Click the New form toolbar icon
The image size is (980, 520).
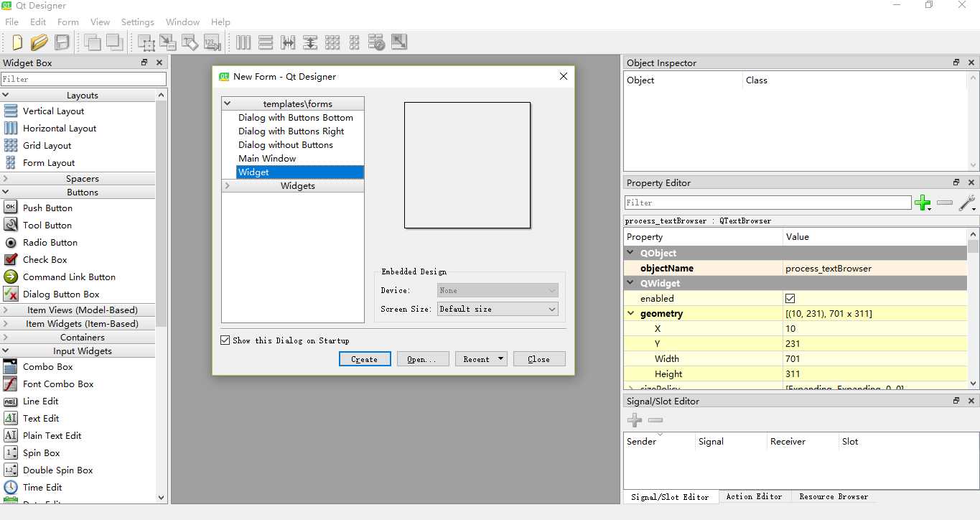pos(17,42)
